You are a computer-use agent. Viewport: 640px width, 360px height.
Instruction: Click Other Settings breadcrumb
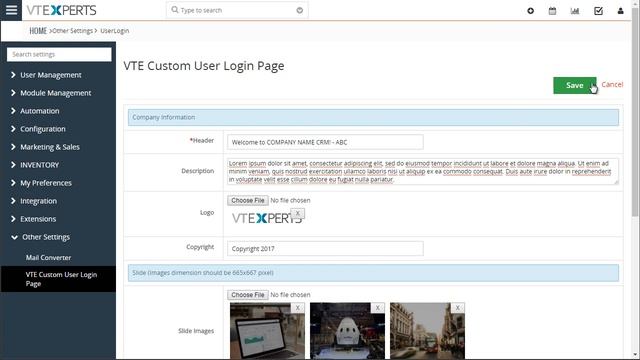[73, 31]
